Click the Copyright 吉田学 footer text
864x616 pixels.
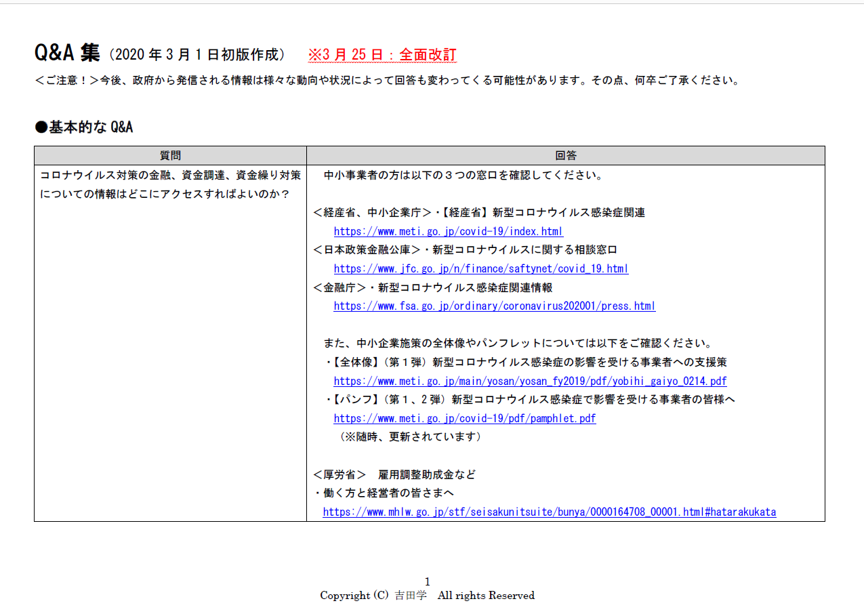coord(427,596)
